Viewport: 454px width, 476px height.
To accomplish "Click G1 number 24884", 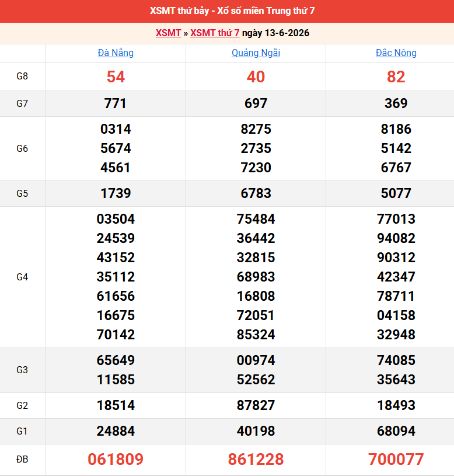I will point(116,431).
